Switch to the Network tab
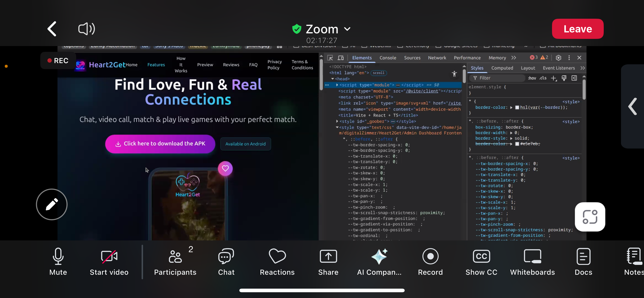 pyautogui.click(x=437, y=58)
